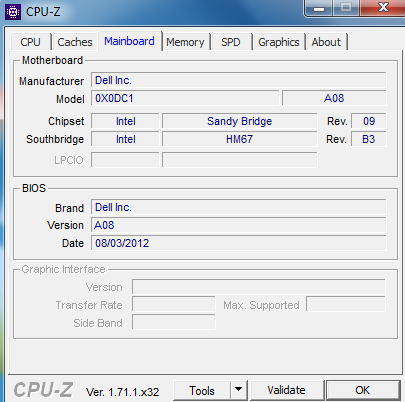Viewport: 405px width, 402px height.
Task: Click the CPU-Z app icon in title bar
Action: click(x=13, y=12)
